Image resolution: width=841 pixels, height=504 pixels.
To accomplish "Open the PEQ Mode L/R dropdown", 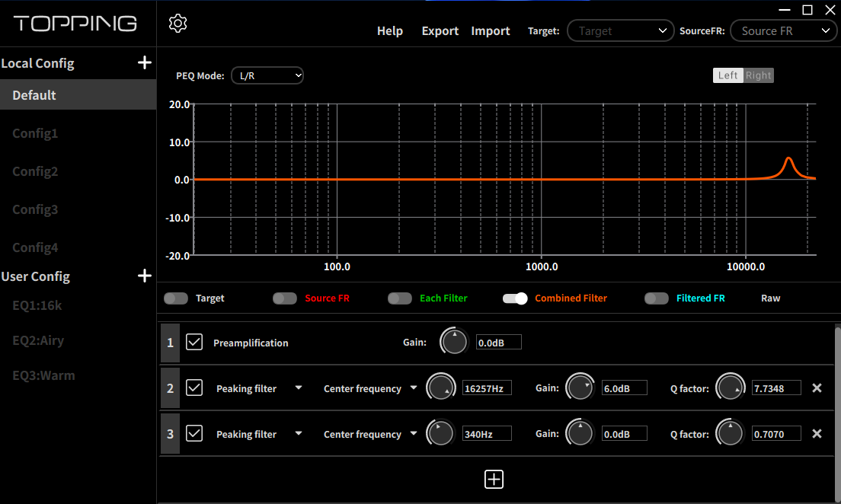I will click(267, 75).
